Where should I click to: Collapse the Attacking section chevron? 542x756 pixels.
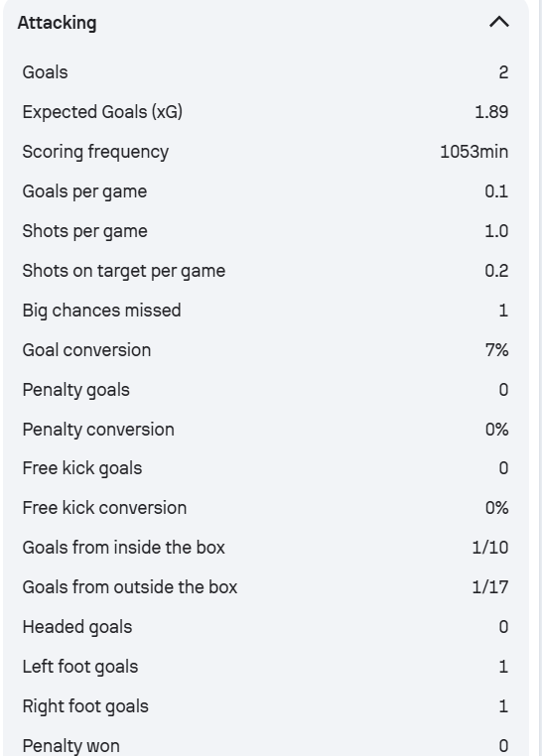(x=499, y=22)
